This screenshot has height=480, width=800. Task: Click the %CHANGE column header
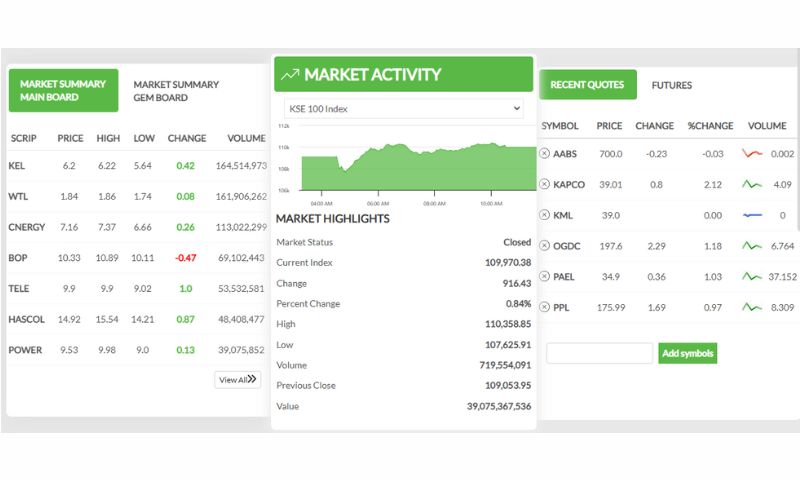coord(710,126)
